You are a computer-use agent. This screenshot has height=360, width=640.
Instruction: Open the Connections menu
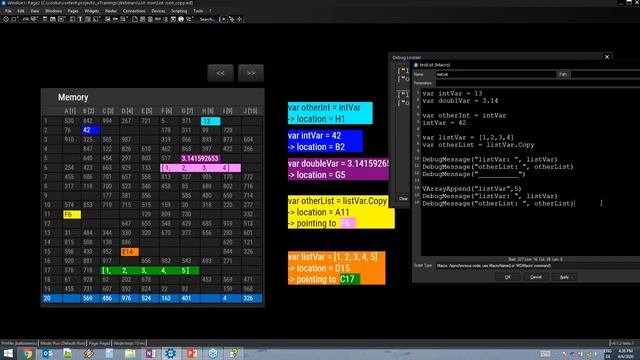(x=134, y=11)
